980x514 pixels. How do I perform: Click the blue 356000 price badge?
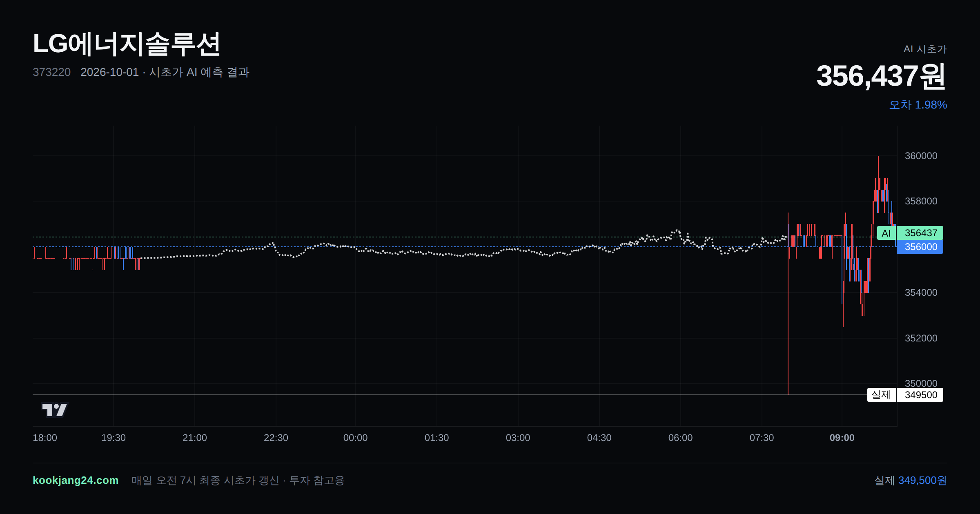pos(920,247)
